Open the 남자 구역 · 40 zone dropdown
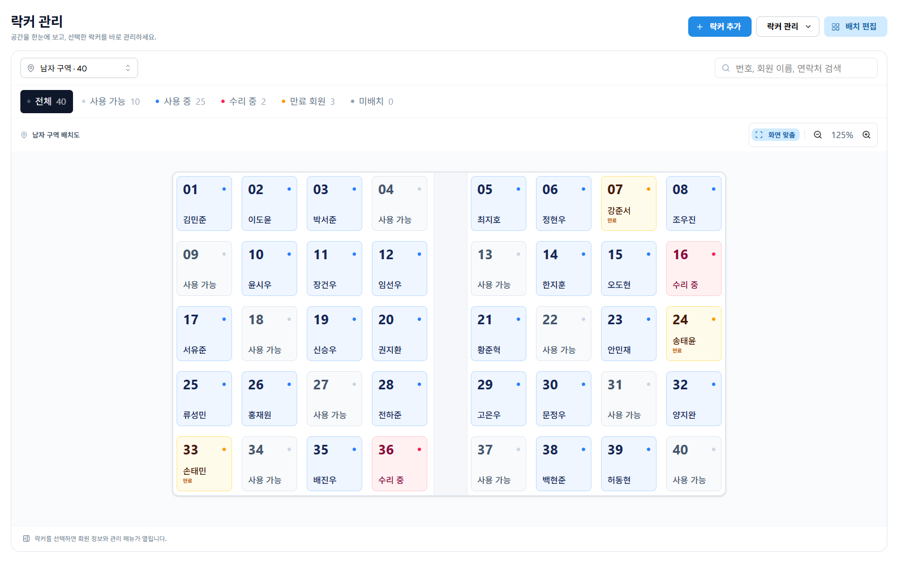Screen dimensions: 901x588 (x=79, y=68)
